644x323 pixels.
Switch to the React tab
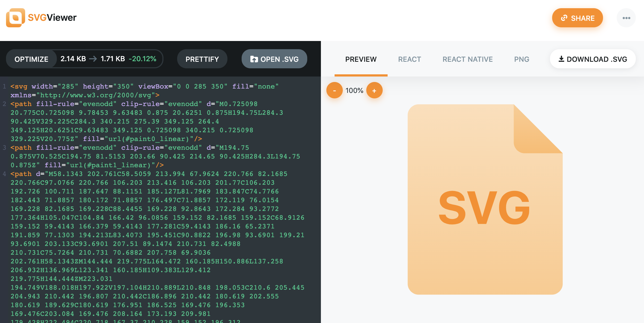click(x=409, y=59)
